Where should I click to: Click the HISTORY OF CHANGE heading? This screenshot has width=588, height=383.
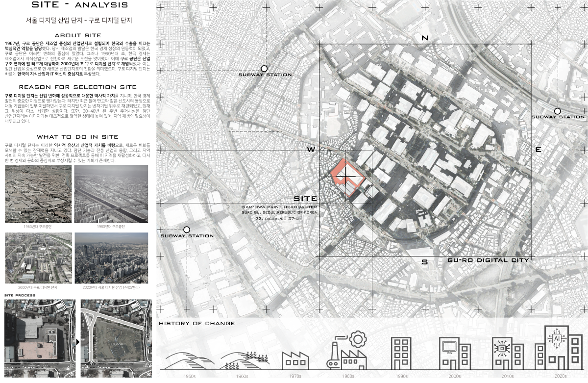(x=197, y=323)
